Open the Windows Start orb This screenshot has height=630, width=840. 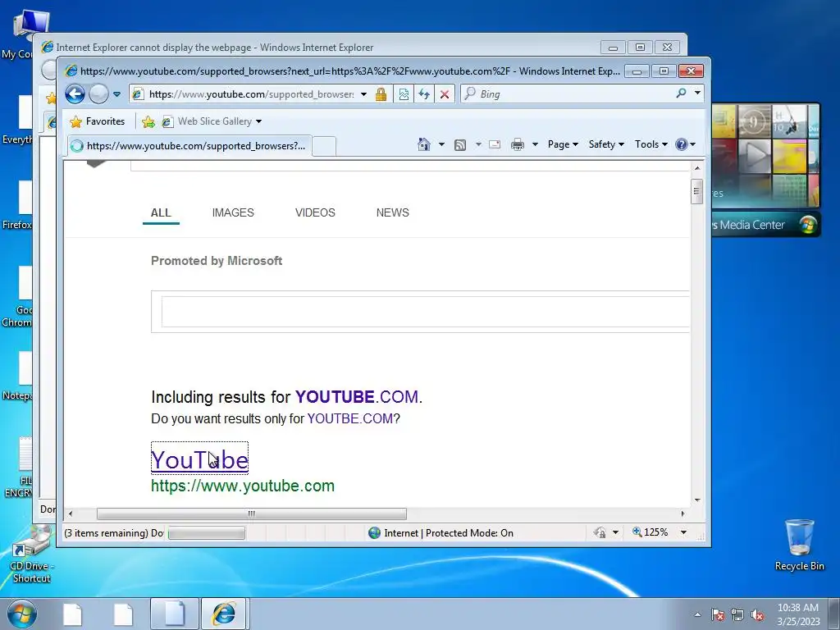pos(22,614)
